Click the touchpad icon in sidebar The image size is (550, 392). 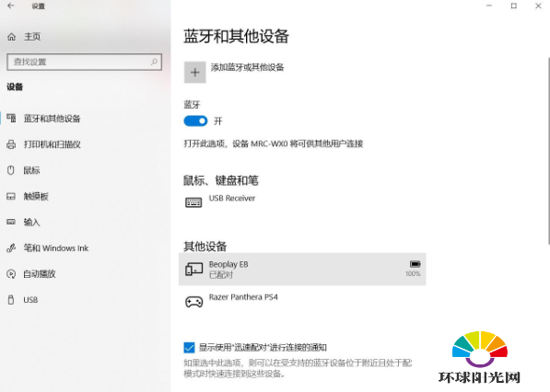[11, 196]
